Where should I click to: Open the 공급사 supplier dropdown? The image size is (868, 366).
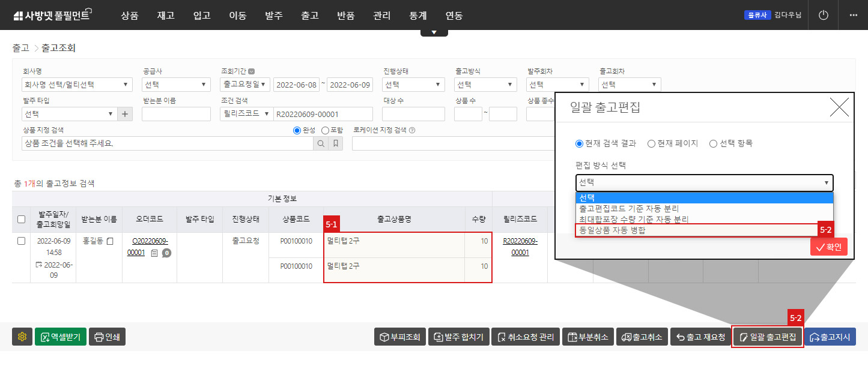(176, 85)
